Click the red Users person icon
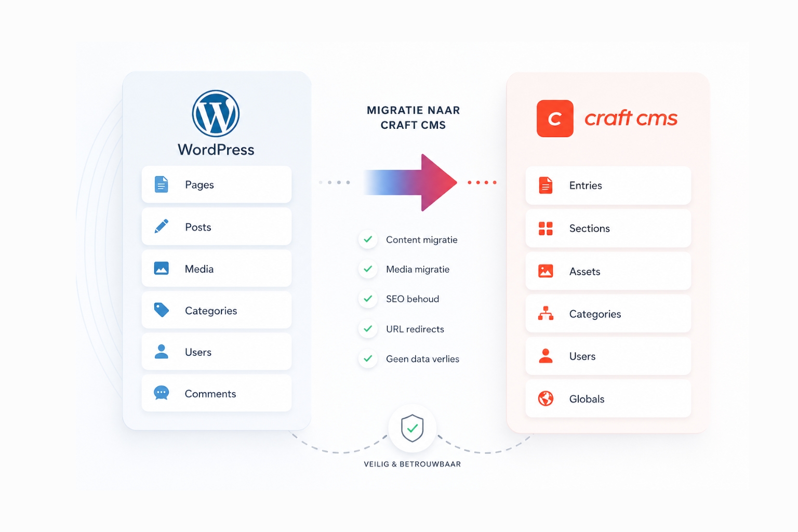The image size is (798, 532). (x=546, y=356)
